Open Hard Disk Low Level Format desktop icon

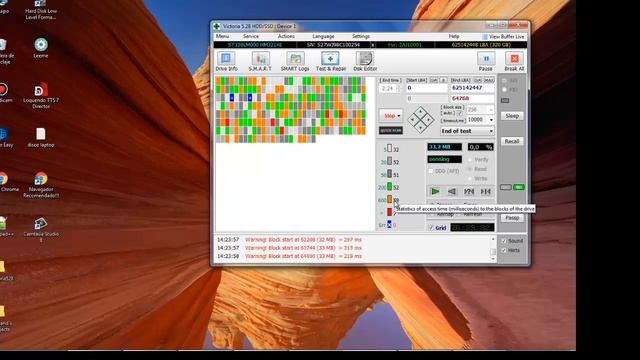click(x=41, y=10)
